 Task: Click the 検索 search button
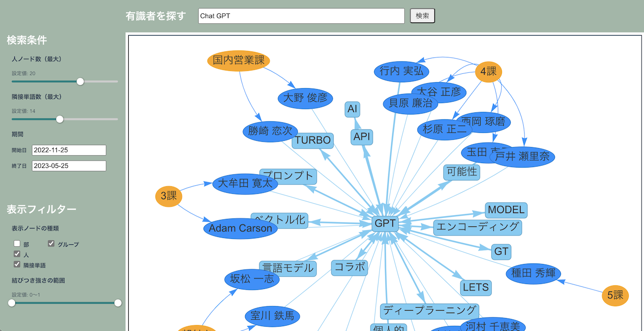pos(422,16)
